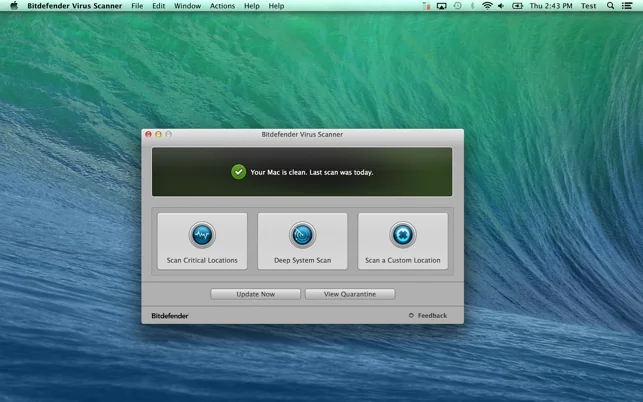Click the Thu 2:43 PM clock

551,6
